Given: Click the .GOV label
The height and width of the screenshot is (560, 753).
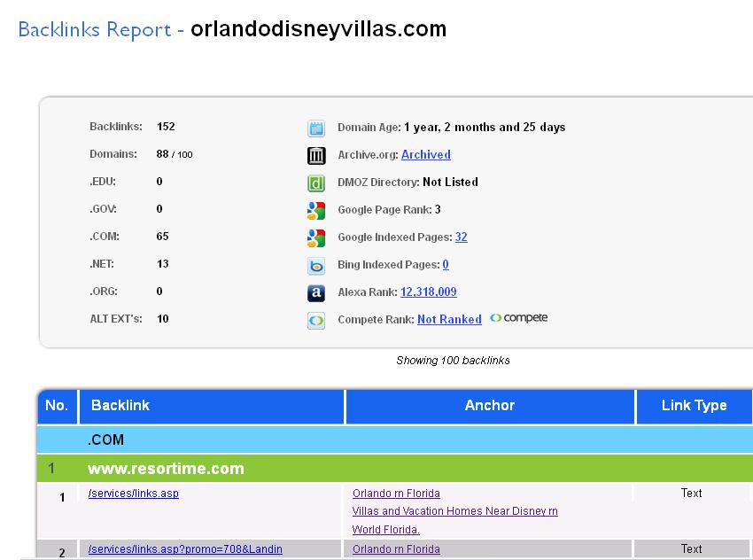Looking at the screenshot, I should pos(103,209).
